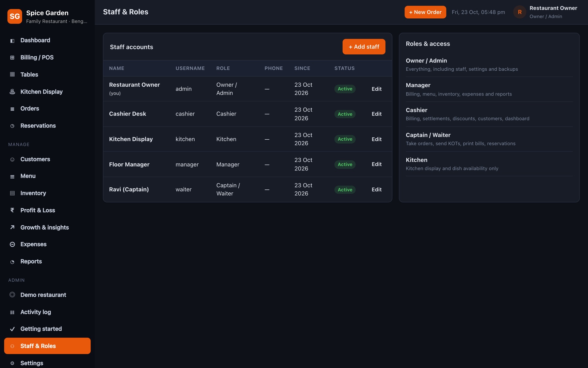Click the 'waiter' username cell
Screen dimensions: 588x368
pyautogui.click(x=184, y=189)
